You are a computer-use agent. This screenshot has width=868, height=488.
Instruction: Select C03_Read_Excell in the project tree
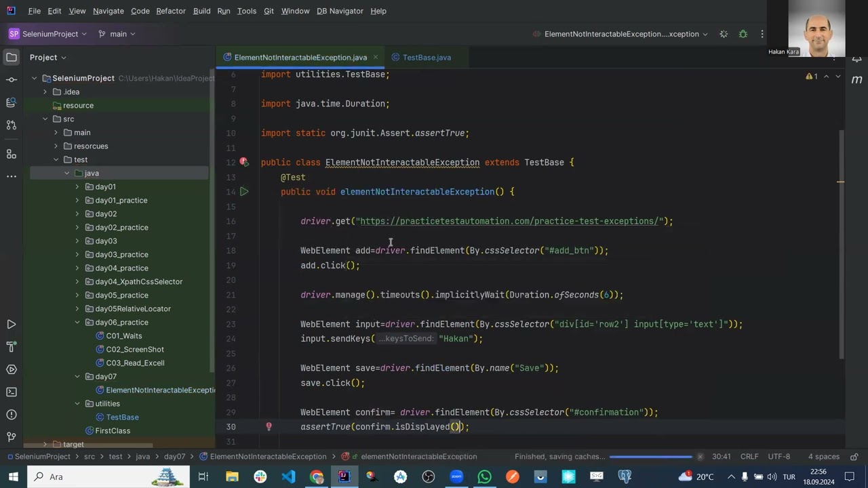135,363
